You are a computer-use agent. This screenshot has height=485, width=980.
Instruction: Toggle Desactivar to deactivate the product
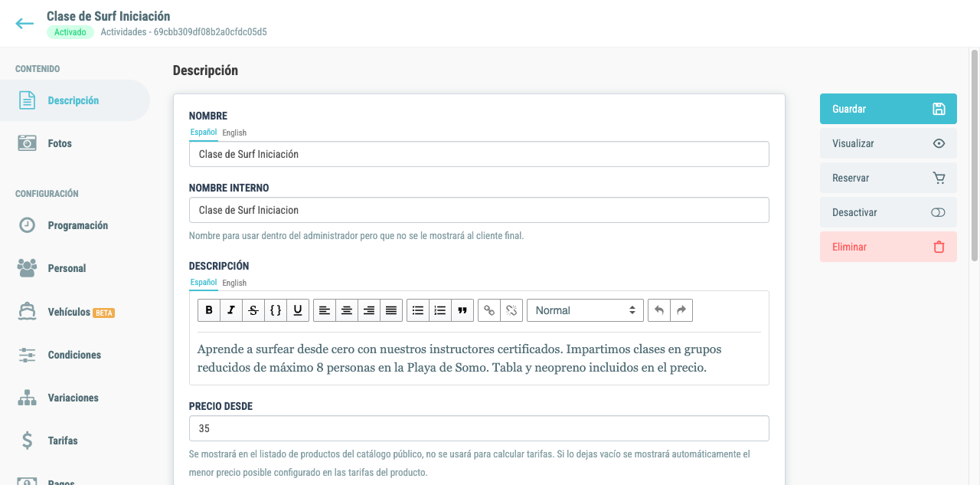[888, 212]
